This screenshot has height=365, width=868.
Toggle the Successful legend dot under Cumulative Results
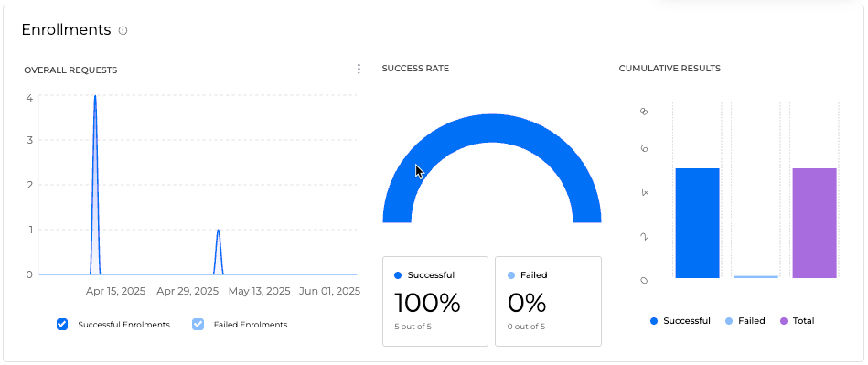(x=654, y=321)
